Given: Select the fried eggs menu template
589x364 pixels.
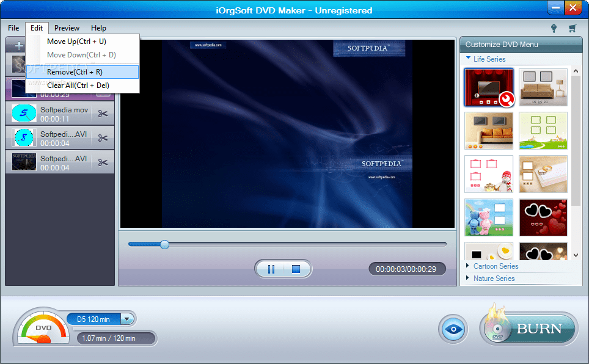Looking at the screenshot, I should [489, 251].
